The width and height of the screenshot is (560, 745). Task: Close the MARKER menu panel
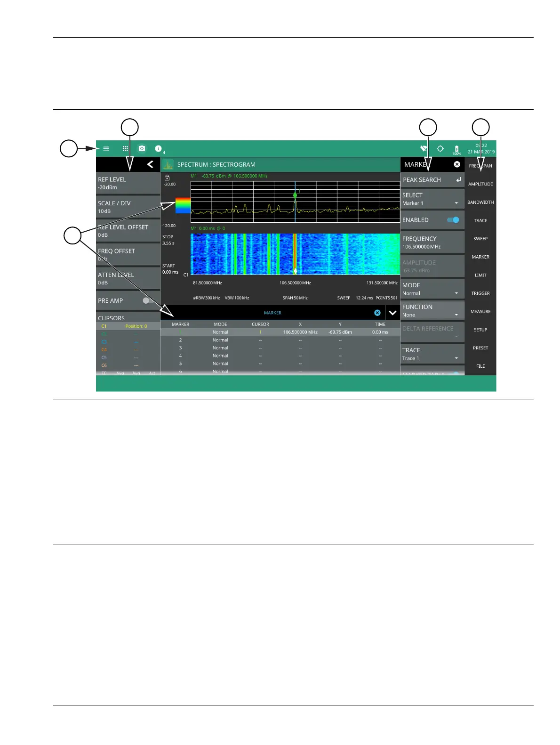pyautogui.click(x=457, y=164)
